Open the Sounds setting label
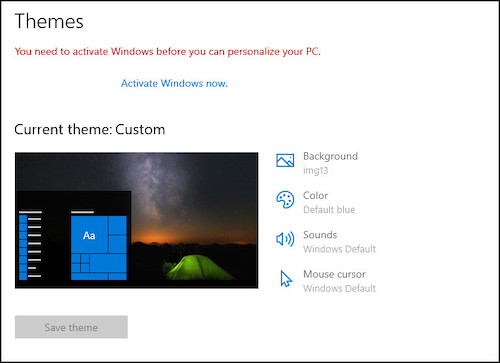Screen dimensions: 500x363 click(x=320, y=235)
